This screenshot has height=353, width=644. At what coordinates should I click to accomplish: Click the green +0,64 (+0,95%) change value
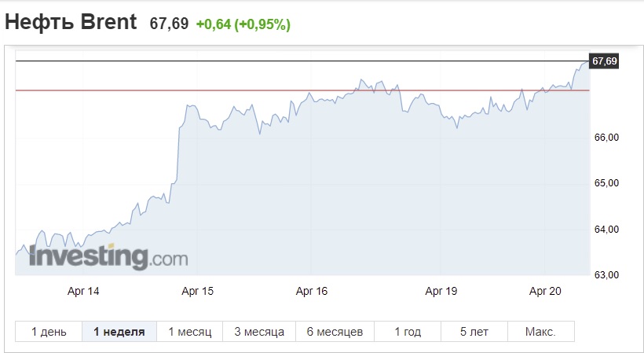pyautogui.click(x=243, y=24)
